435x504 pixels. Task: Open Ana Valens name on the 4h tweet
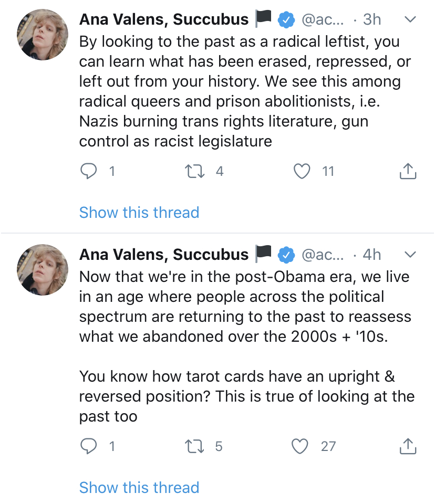(x=163, y=255)
